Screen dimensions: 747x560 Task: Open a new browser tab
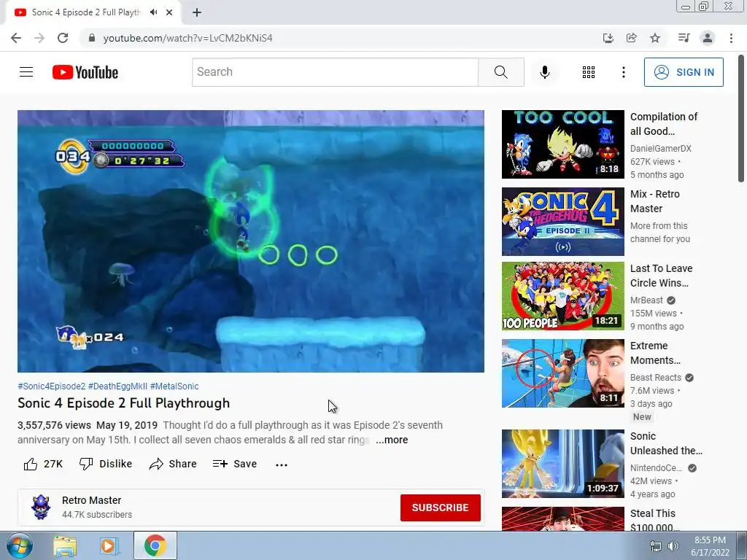pos(197,12)
